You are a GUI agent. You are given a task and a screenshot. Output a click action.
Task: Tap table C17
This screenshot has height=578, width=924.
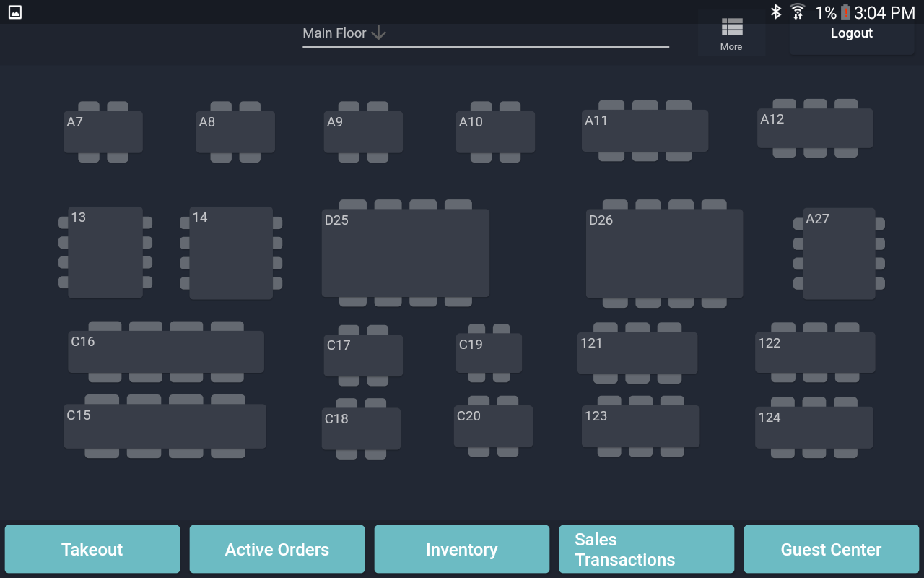(x=363, y=355)
